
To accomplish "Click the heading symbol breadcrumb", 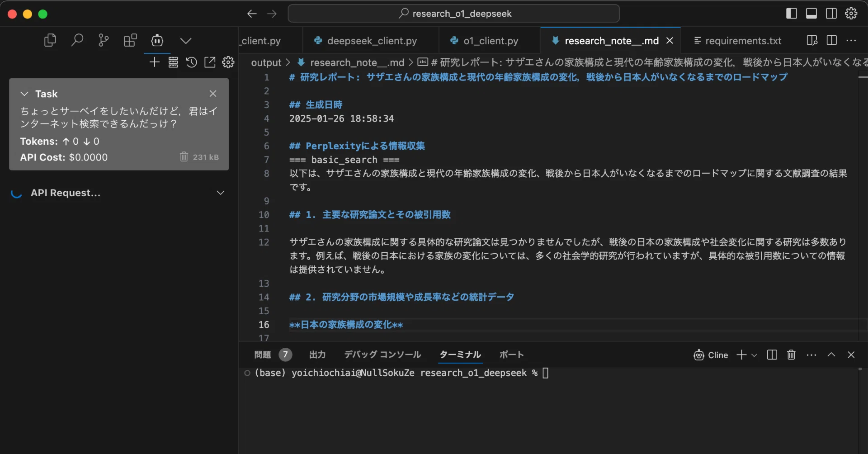I will (642, 62).
